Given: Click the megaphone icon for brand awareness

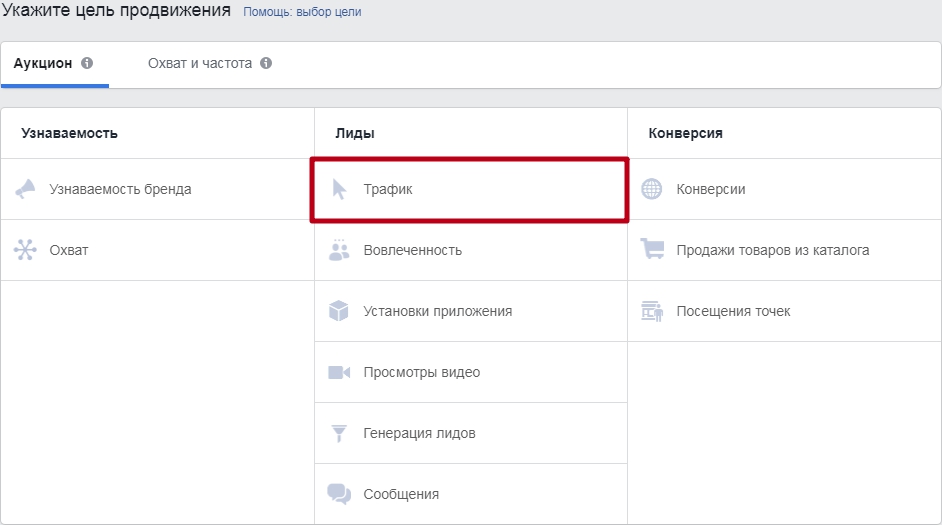Looking at the screenshot, I should [25, 189].
